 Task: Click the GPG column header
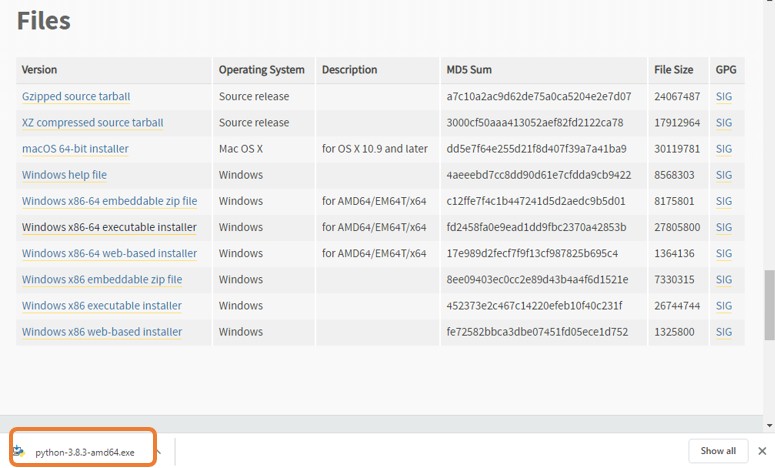(x=726, y=70)
